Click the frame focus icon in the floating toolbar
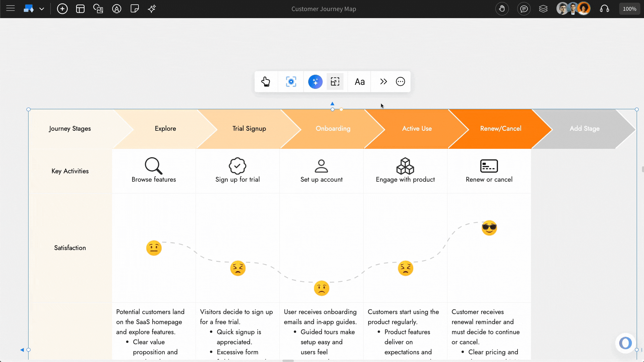This screenshot has width=644, height=362. (291, 81)
